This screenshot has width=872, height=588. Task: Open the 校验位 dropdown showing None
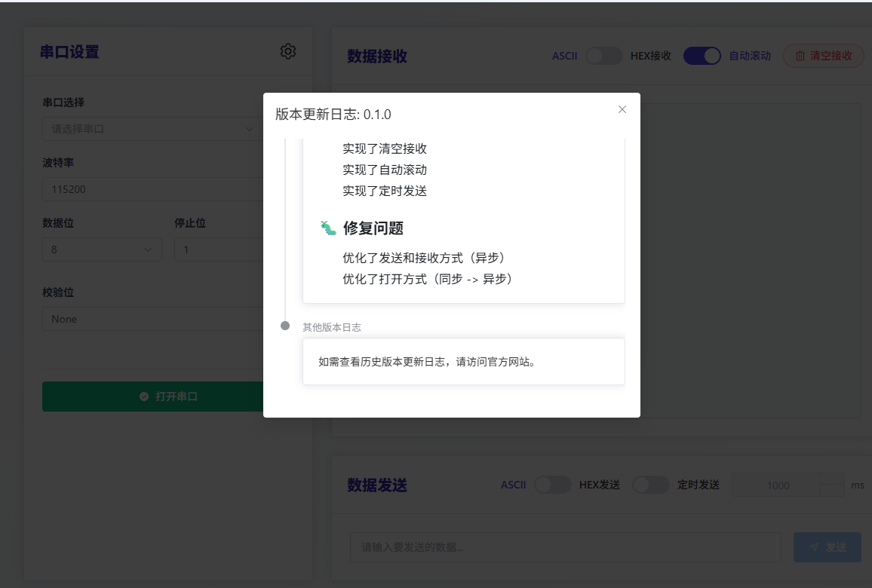pyautogui.click(x=151, y=319)
